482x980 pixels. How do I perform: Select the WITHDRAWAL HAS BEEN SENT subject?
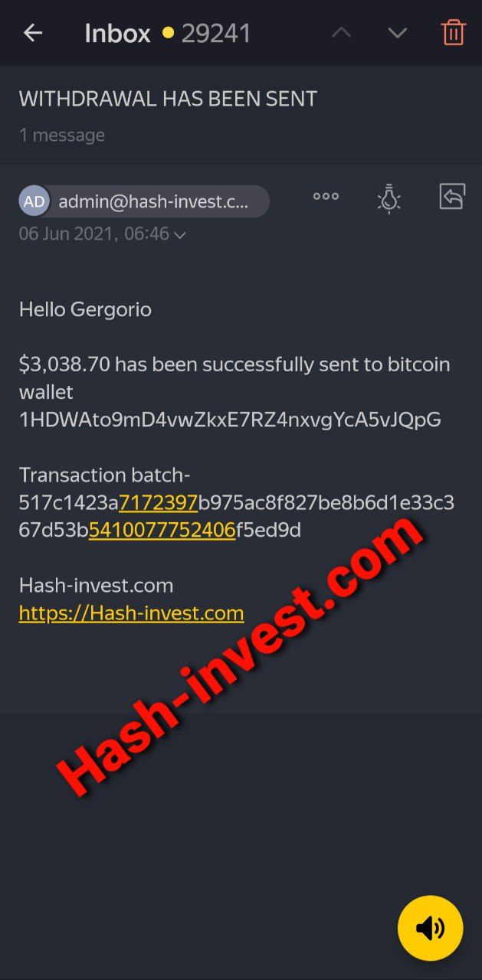coord(168,99)
